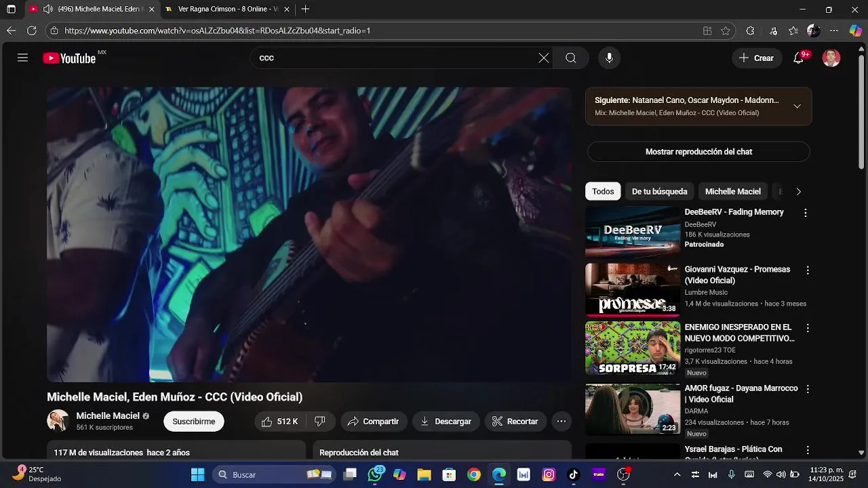Screen dimensions: 868x488
Task: Close the Michelle Maciel browser tab
Action: (151, 9)
